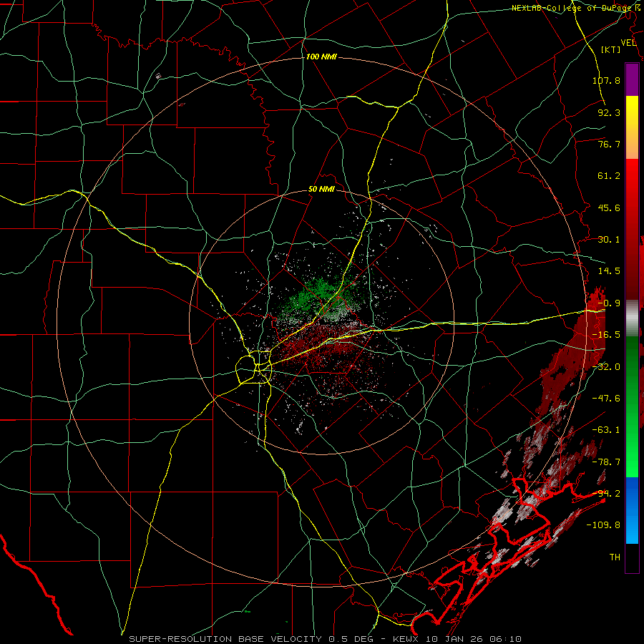
Task: Click the green inbound segment of color bar
Action: pos(632,406)
